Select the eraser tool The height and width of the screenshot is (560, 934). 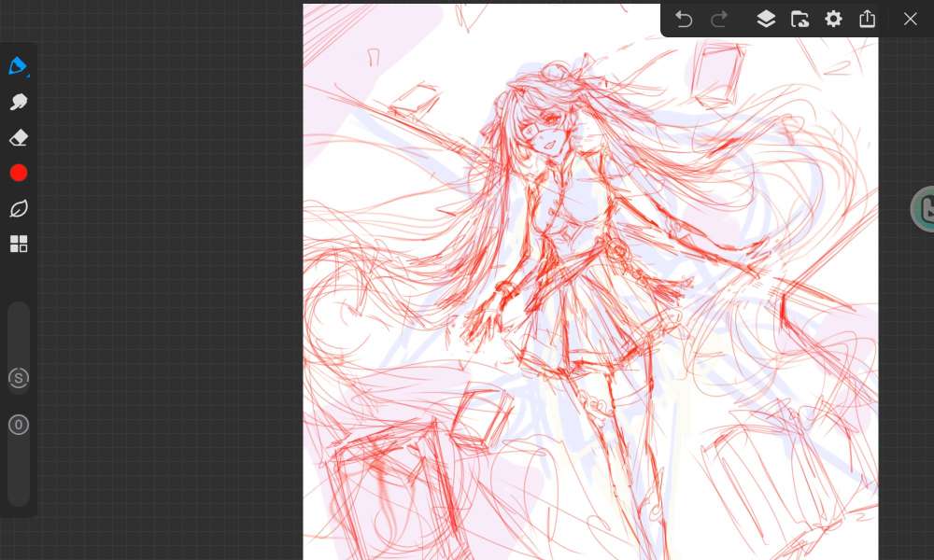coord(19,137)
